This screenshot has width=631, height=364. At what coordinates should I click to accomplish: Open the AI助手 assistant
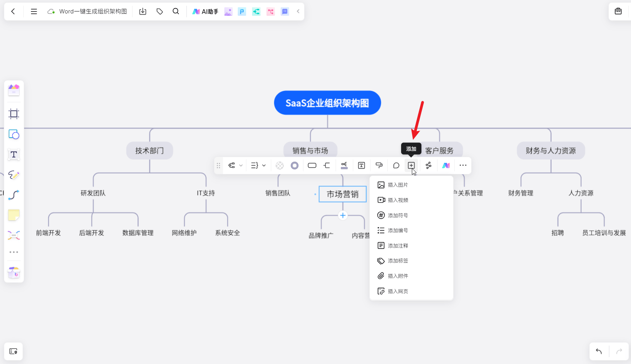coord(205,11)
